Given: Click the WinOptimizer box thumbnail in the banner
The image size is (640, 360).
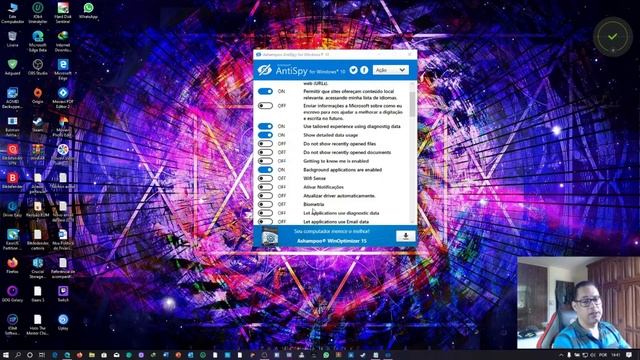Looking at the screenshot, I should click(x=270, y=236).
